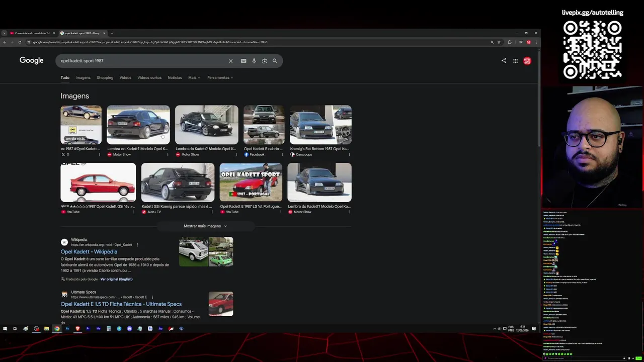This screenshot has width=644, height=362.
Task: Open the Wikipedia result car photos thumbnail
Action: pos(206,252)
